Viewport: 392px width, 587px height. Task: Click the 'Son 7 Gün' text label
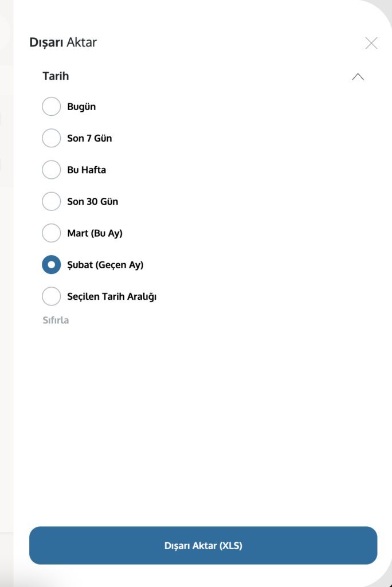[x=89, y=138]
